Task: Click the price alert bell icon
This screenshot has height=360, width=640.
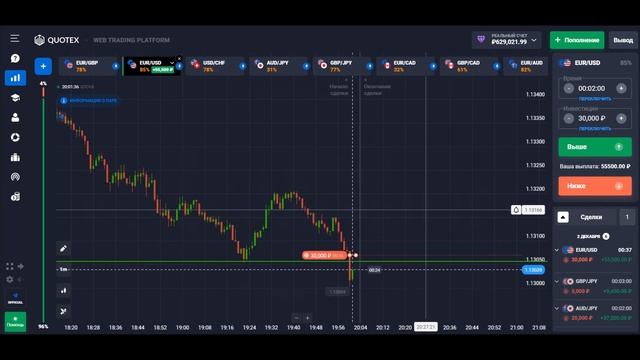Action: pos(516,210)
